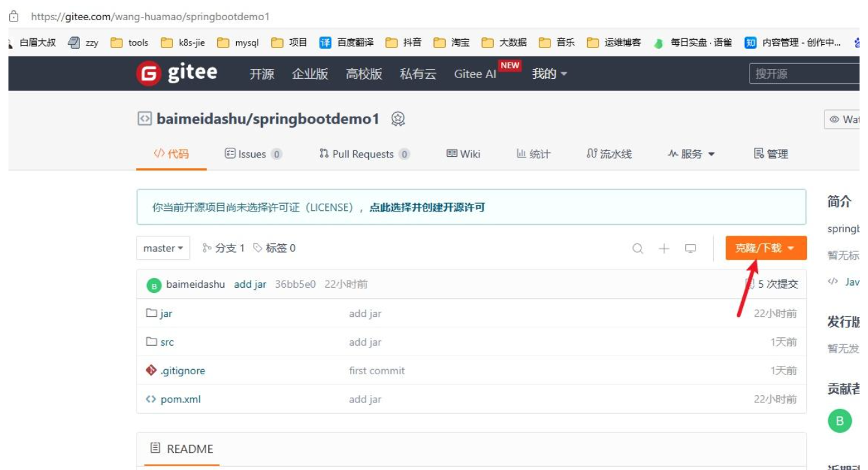Switch to the 流水线 tab
Screen dimensions: 868x470
coord(609,154)
